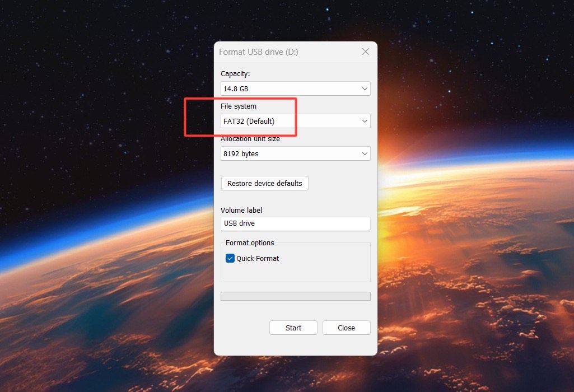Uncheck the Quick Format checkbox
The height and width of the screenshot is (392, 574).
tap(230, 258)
